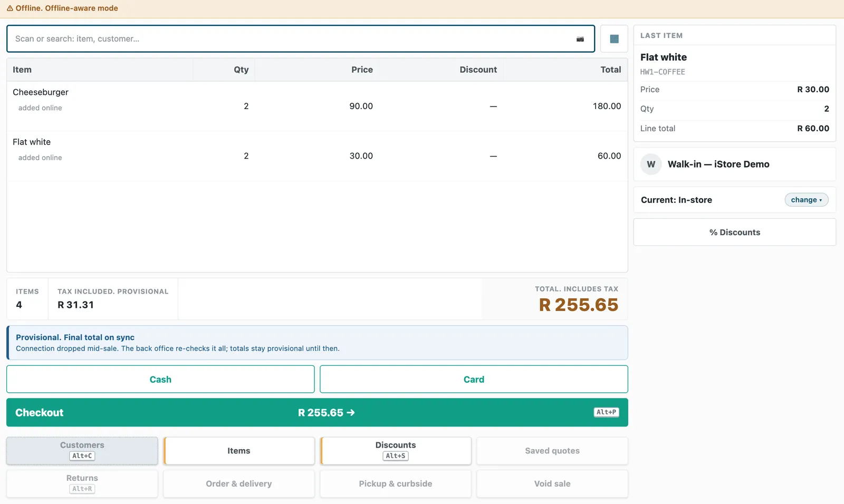Select the Cheeseburger line item
This screenshot has height=504, width=844.
point(317,106)
